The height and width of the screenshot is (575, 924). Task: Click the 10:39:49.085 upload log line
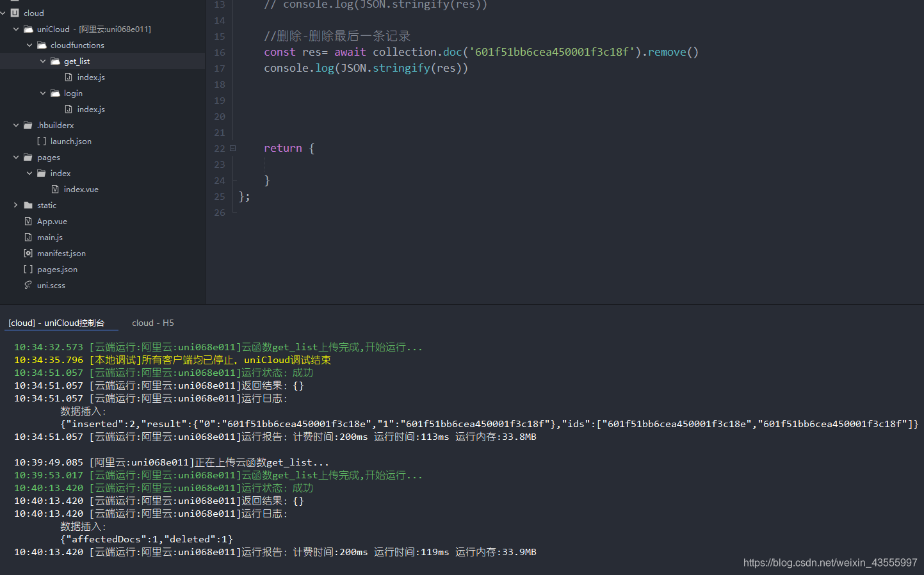(x=172, y=462)
